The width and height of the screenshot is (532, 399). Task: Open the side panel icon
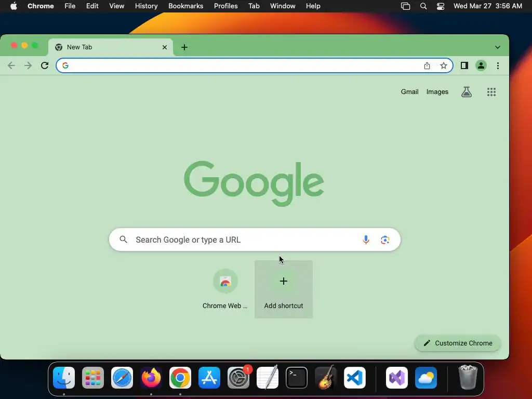(464, 65)
